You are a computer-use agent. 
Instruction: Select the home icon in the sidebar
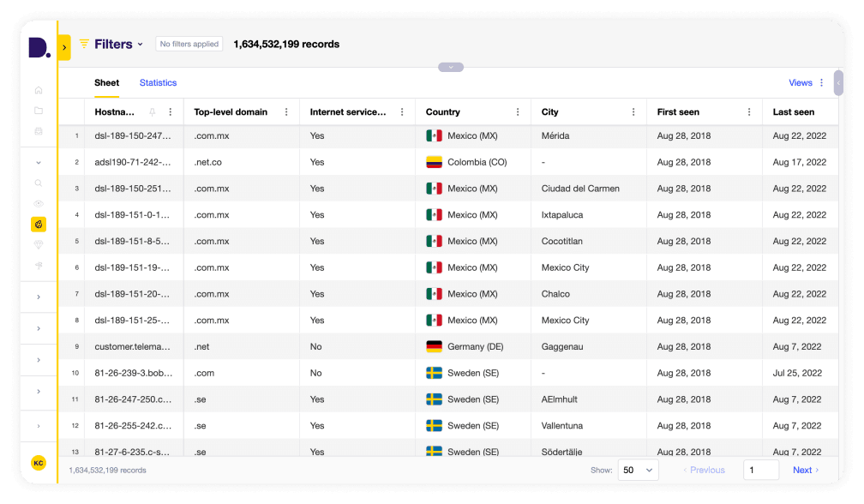tap(39, 91)
